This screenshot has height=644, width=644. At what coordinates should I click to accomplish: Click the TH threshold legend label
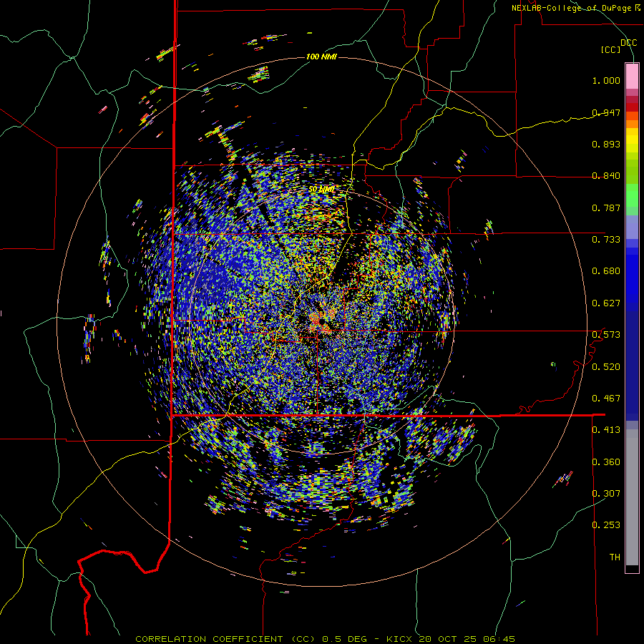tap(615, 557)
